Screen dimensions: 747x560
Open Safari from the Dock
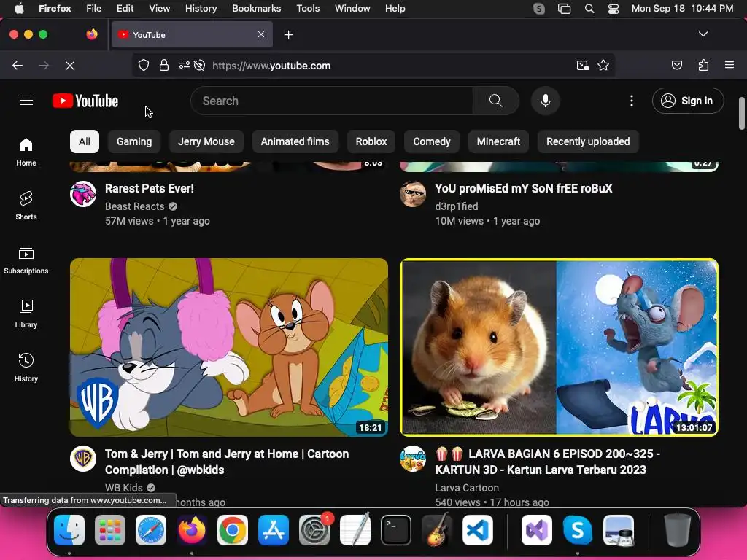point(151,530)
